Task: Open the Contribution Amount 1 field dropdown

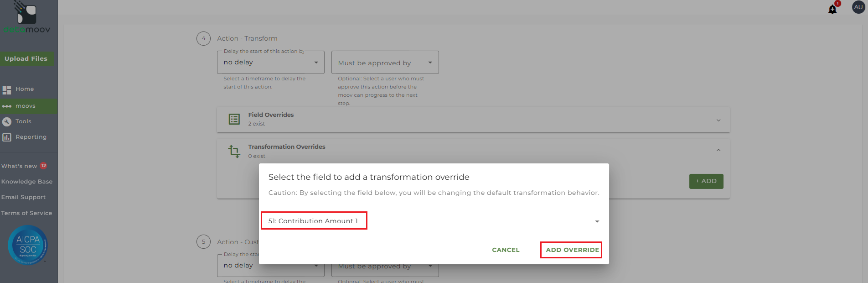Action: (x=596, y=221)
